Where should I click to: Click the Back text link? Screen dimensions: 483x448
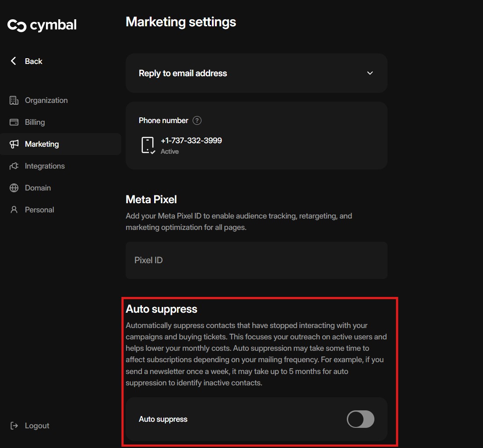[x=34, y=61]
